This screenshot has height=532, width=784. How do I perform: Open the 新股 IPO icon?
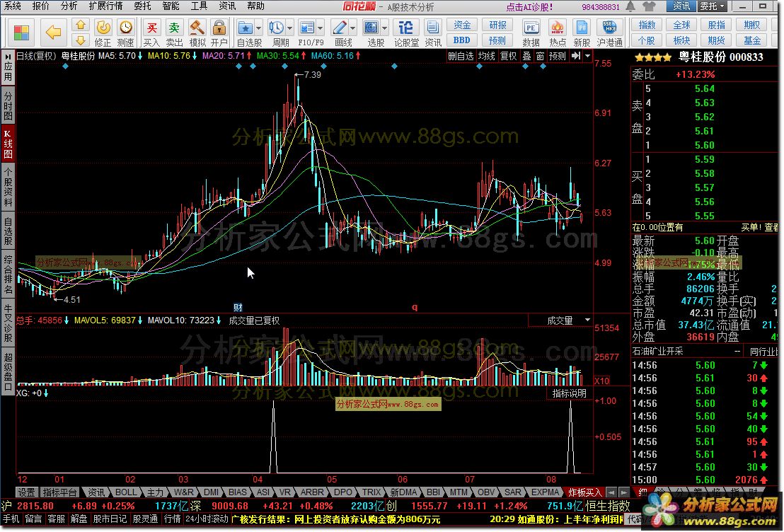coord(582,33)
